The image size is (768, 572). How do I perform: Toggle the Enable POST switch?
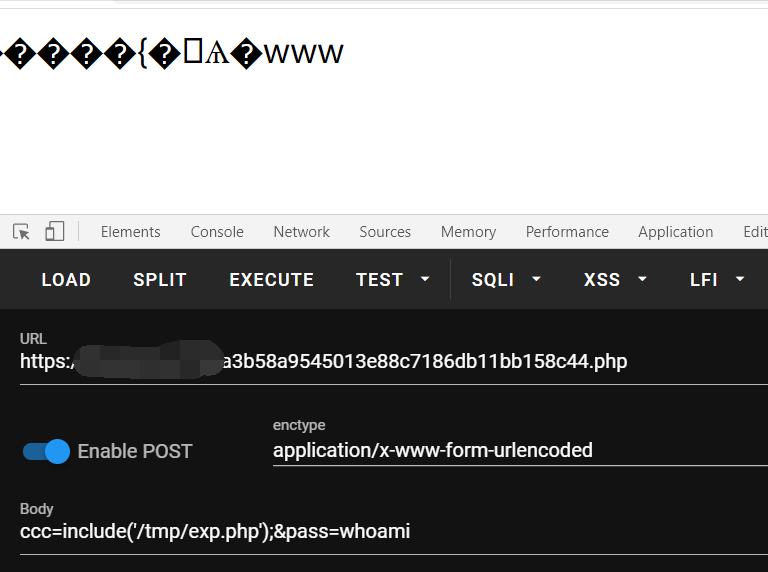(47, 451)
